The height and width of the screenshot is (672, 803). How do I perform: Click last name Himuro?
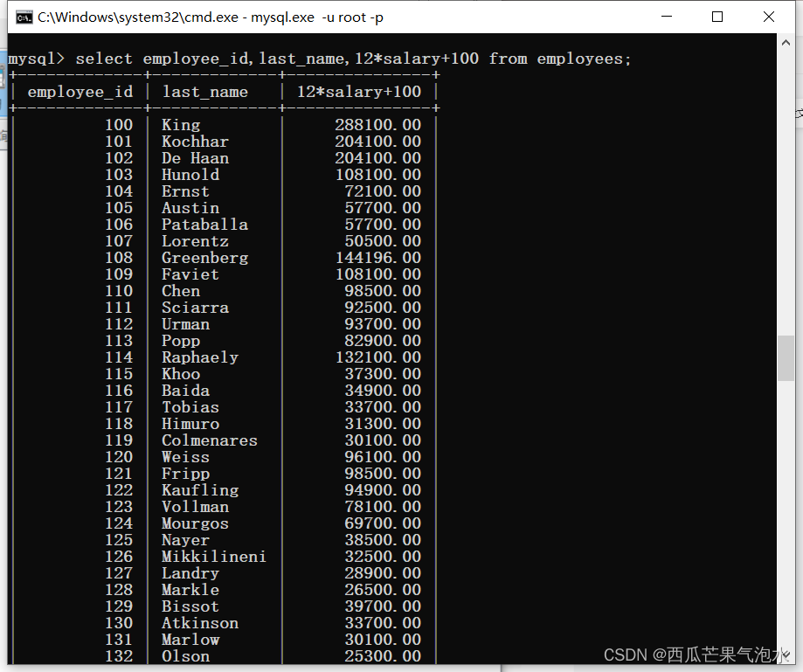coord(190,424)
